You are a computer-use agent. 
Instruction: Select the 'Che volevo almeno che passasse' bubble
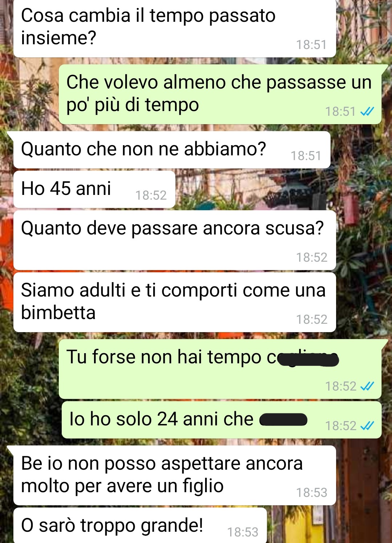point(220,94)
